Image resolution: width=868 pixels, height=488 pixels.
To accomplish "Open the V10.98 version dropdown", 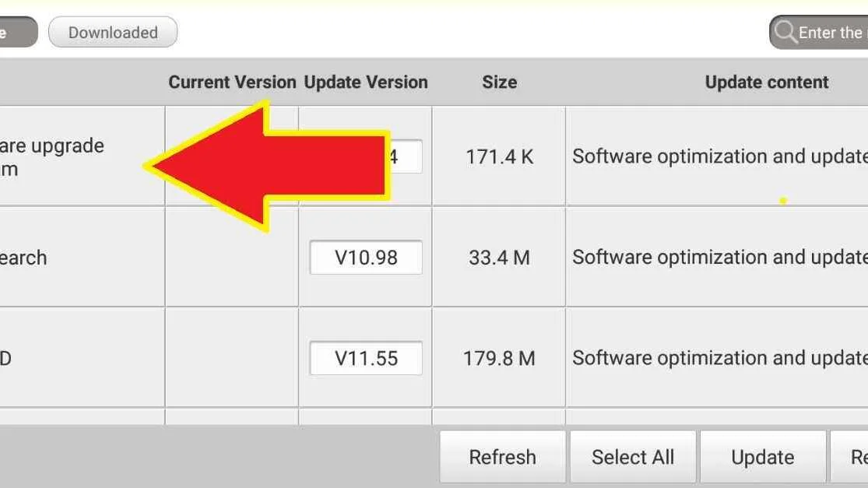I will [366, 258].
